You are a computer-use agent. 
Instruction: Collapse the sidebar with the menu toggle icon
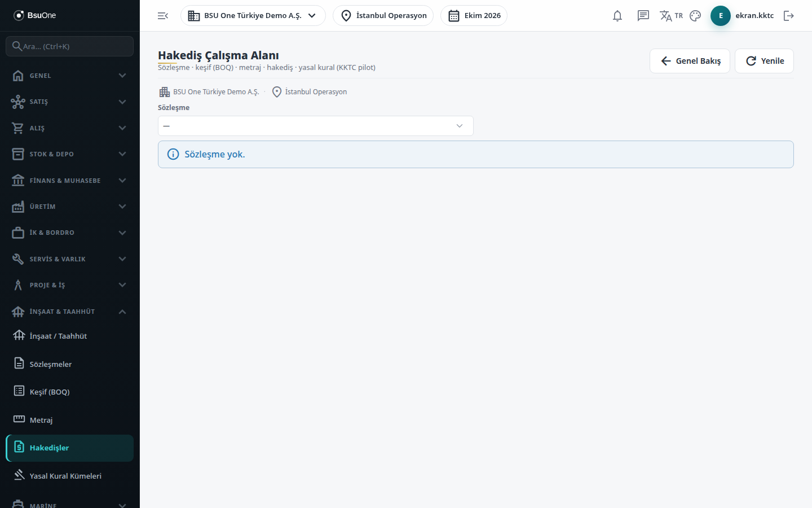click(x=163, y=16)
